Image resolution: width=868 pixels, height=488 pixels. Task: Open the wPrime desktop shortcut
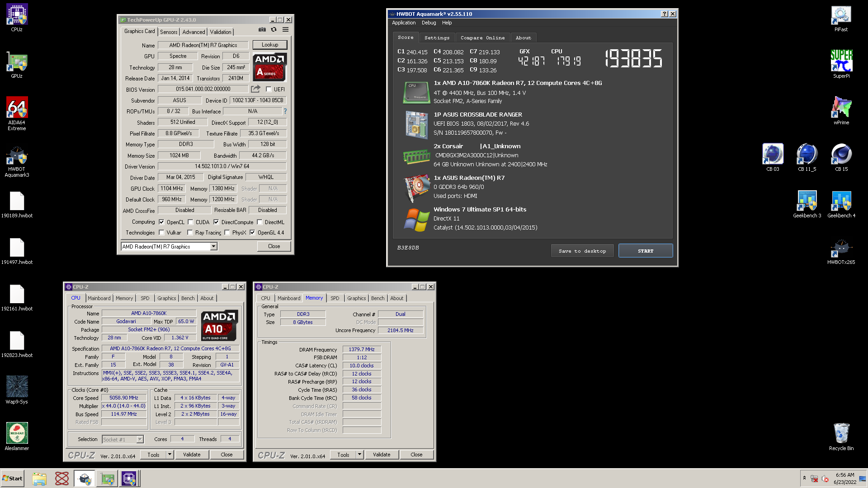click(x=841, y=111)
